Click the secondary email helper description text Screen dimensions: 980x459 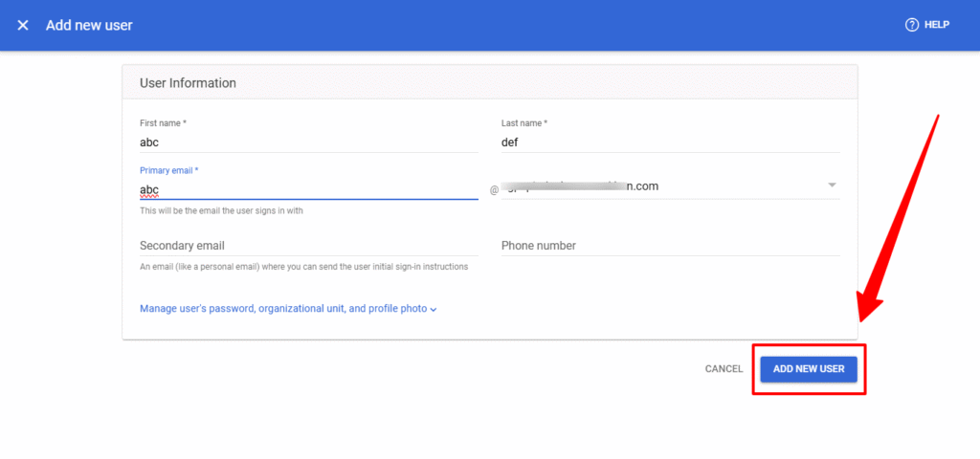pos(303,267)
